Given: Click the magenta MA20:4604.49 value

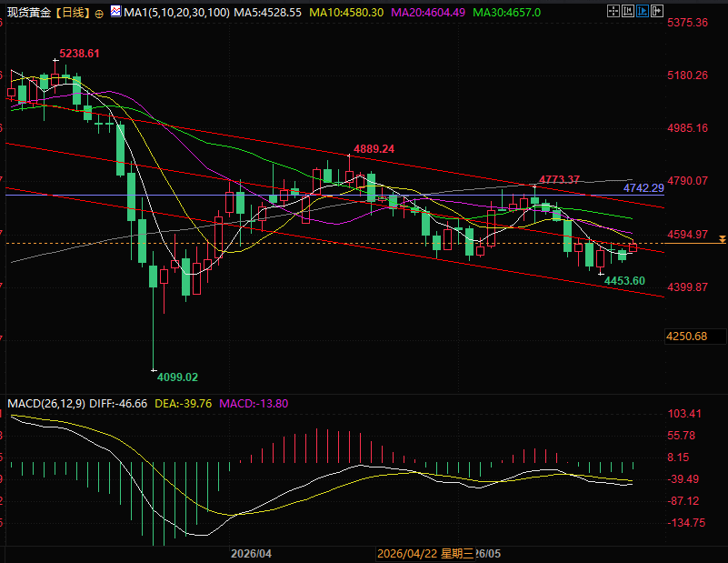Looking at the screenshot, I should [427, 13].
